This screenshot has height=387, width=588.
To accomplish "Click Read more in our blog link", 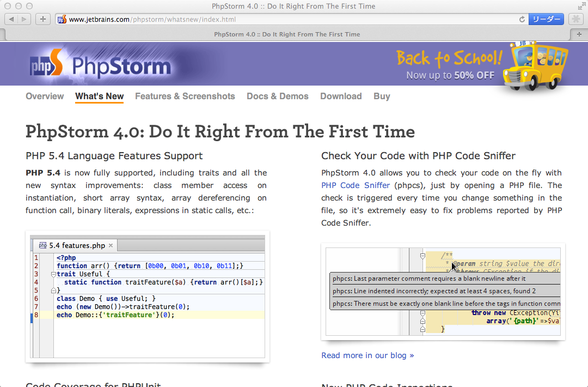I will (367, 355).
